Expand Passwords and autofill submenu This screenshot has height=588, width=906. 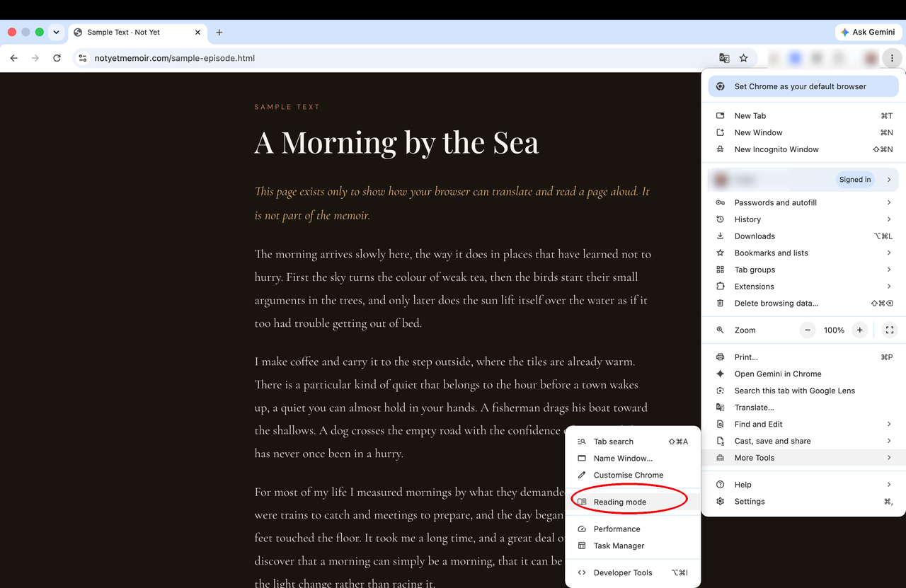pos(803,202)
